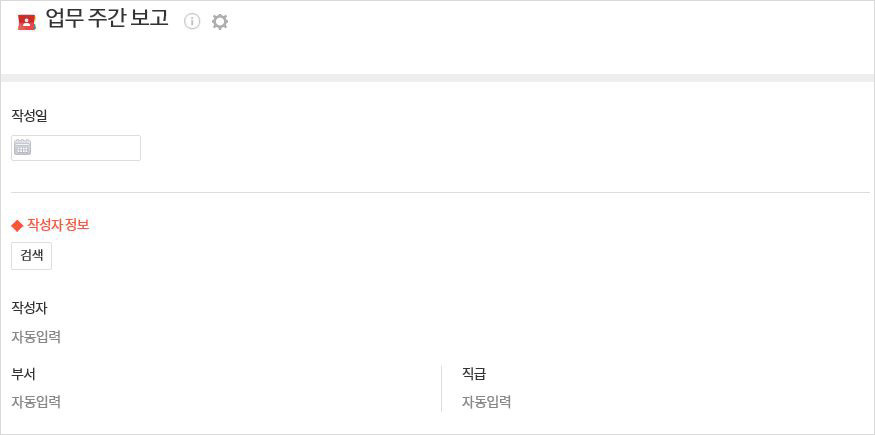This screenshot has width=875, height=435.
Task: Click inside the 작성일 date input box
Action: pyautogui.click(x=86, y=148)
